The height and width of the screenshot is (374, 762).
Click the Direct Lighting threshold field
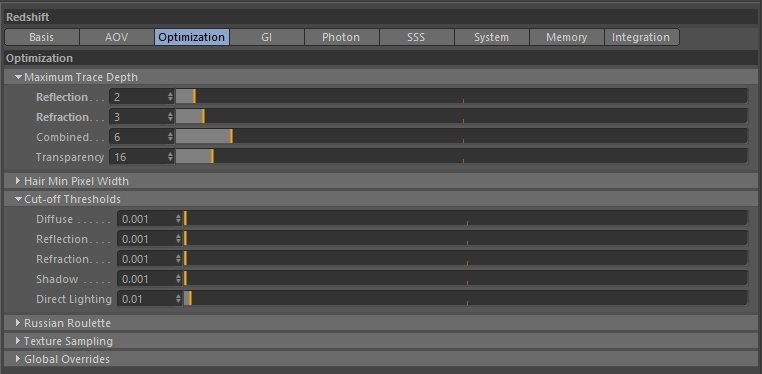(x=146, y=298)
